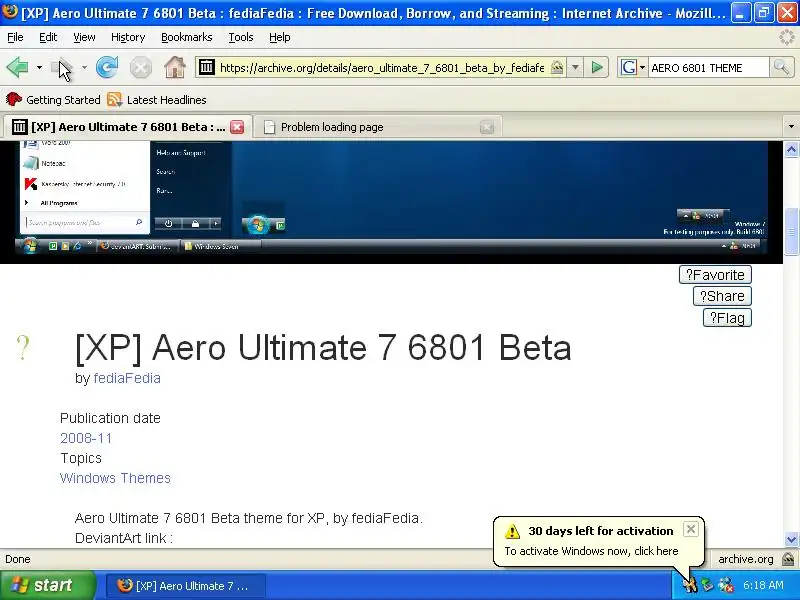Screen dimensions: 800x600
Task: Close the Problem loading page tab
Action: click(x=487, y=127)
